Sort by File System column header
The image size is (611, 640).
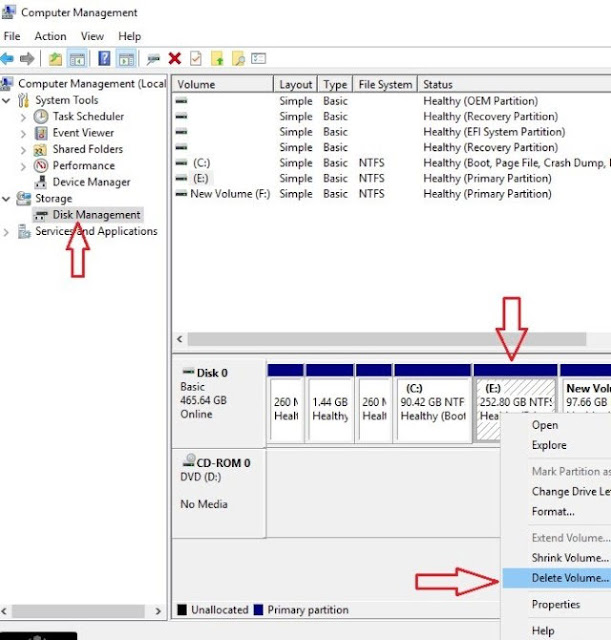point(385,84)
